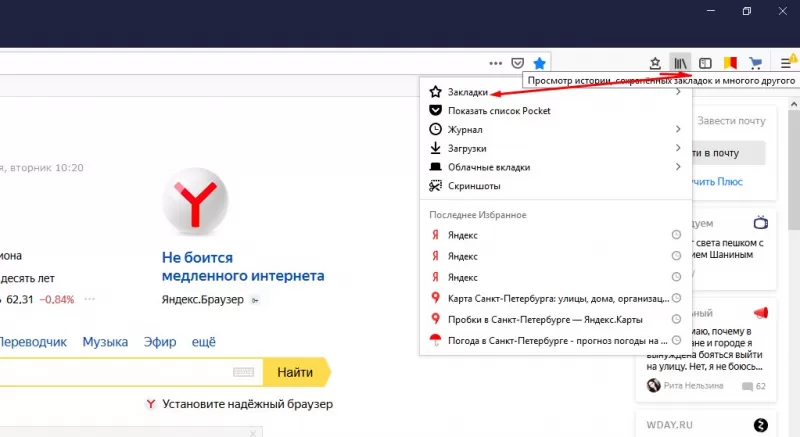Open the Загрузки menu entry
This screenshot has height=437, width=800.
(x=556, y=148)
